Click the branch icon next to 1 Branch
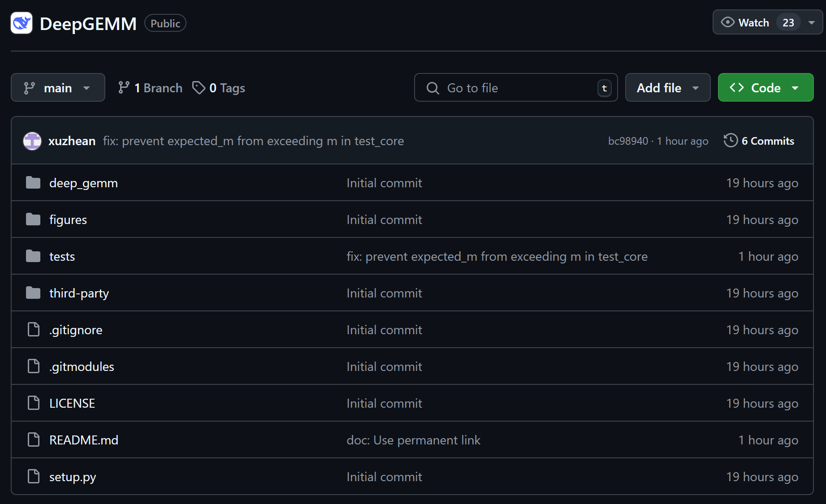 pos(124,88)
